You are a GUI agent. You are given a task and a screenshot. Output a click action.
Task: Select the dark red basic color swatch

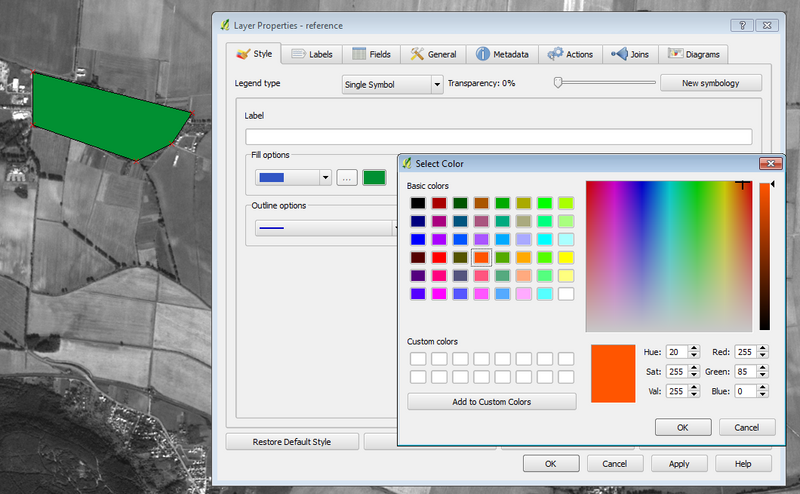pos(439,203)
